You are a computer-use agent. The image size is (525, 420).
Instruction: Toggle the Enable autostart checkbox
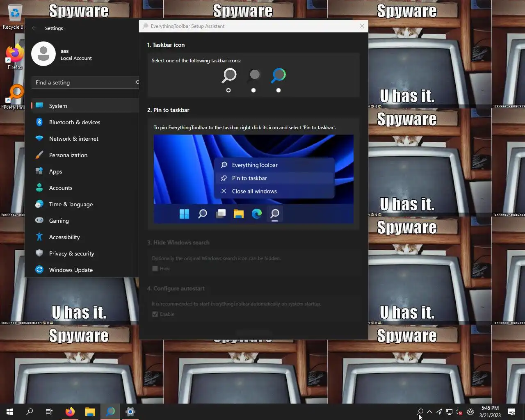point(155,314)
